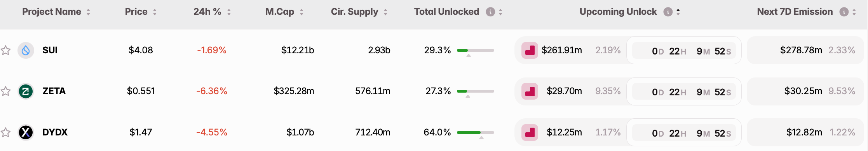Viewport: 868px width, 151px height.
Task: Toggle the ZETA favorite star
Action: (x=5, y=91)
